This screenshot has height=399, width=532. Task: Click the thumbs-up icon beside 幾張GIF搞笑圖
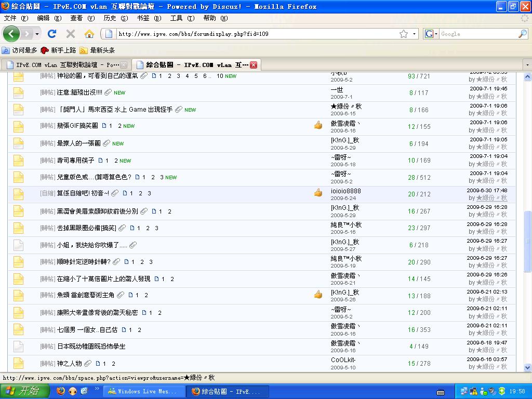tap(318, 125)
